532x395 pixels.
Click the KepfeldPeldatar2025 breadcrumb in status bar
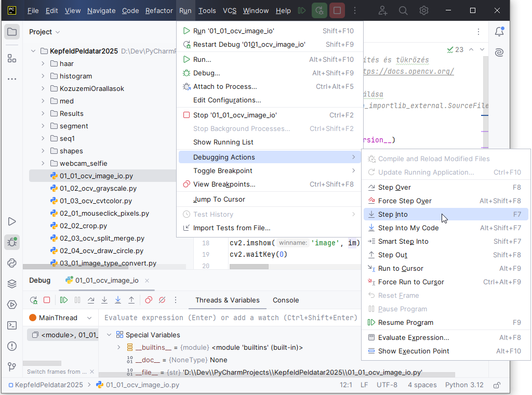tap(46, 385)
